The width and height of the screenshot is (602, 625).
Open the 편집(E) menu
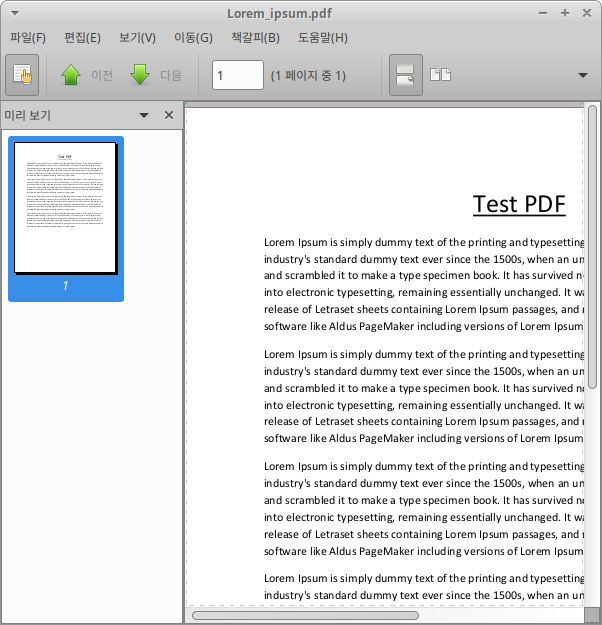[82, 38]
